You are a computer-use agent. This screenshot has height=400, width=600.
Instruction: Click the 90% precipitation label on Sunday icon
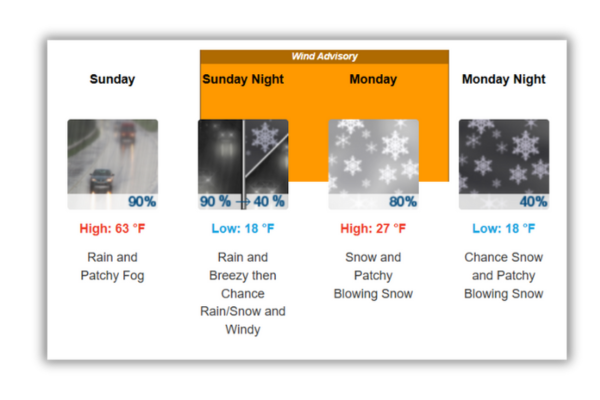(x=141, y=201)
